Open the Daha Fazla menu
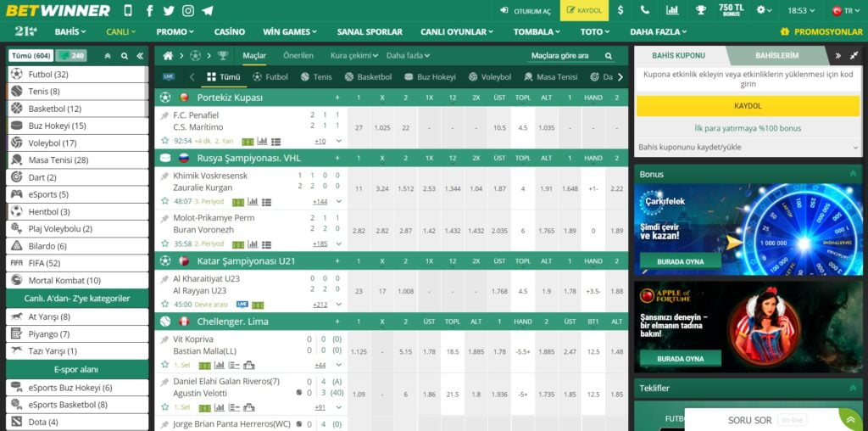 point(658,32)
